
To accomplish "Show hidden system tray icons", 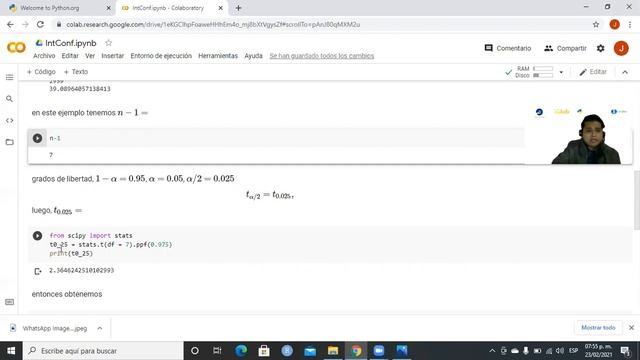I will 492,351.
